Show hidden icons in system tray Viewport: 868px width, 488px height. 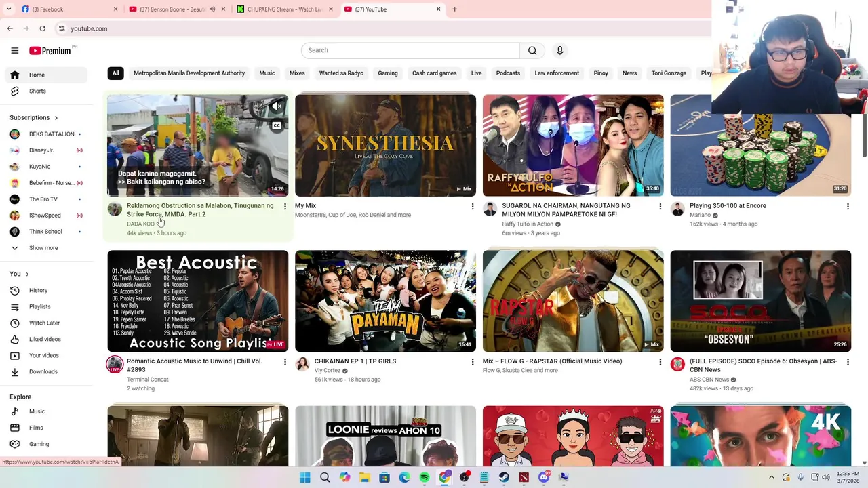[771, 477]
